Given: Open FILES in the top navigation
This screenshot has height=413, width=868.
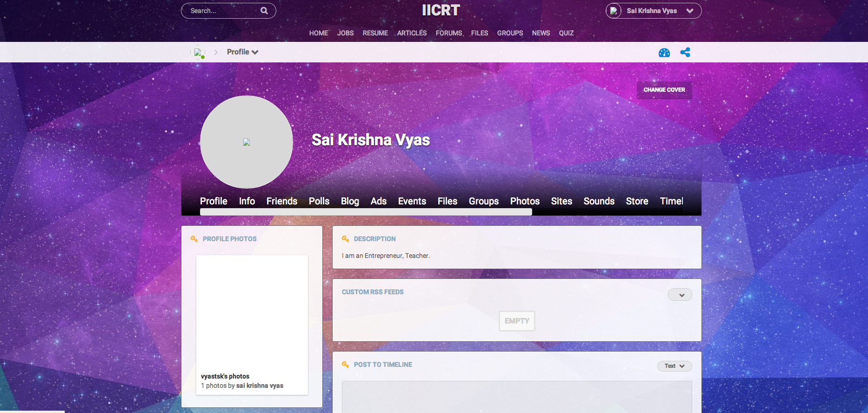Looking at the screenshot, I should (480, 33).
